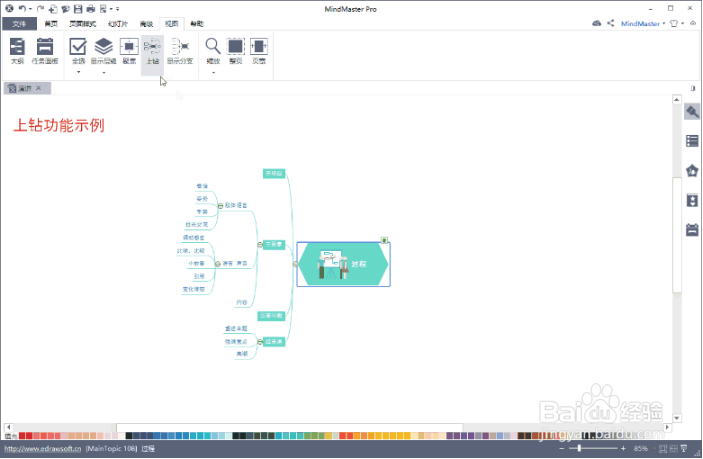Click the Show Branch (显示分支) icon

pos(180,47)
